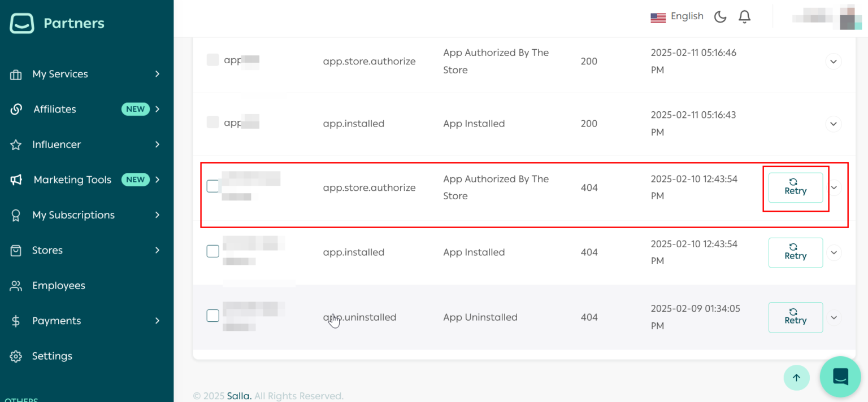868x402 pixels.
Task: Open the chat support bubble
Action: click(840, 377)
